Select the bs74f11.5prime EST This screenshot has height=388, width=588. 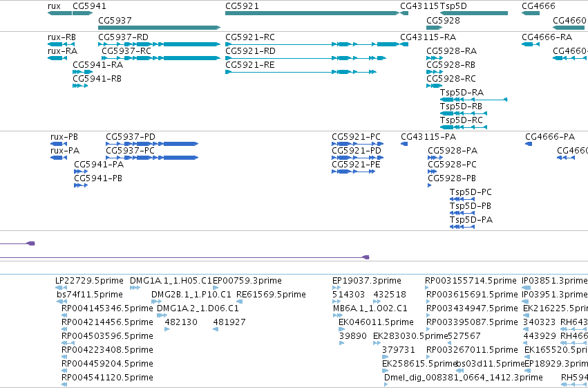(x=61, y=302)
